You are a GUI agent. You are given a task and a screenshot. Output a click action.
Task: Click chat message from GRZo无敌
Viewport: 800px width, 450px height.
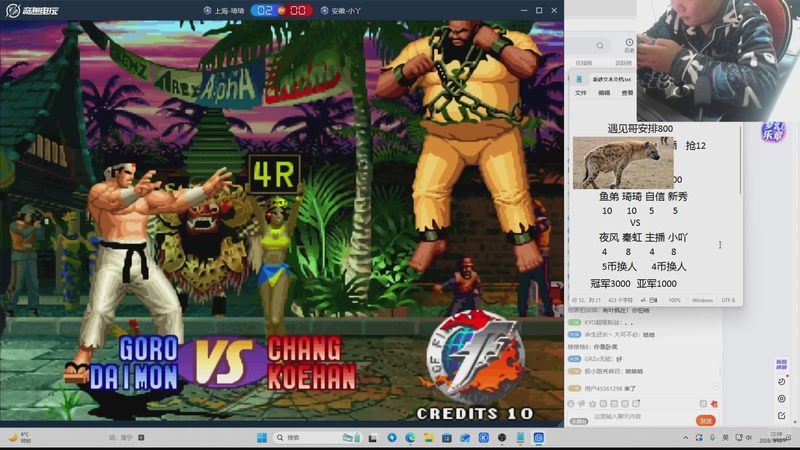point(594,359)
